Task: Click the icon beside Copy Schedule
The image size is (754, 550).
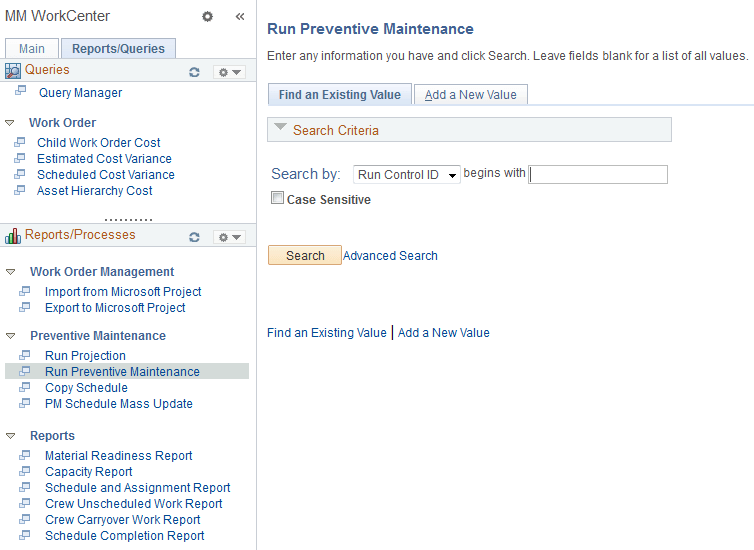Action: 25,387
